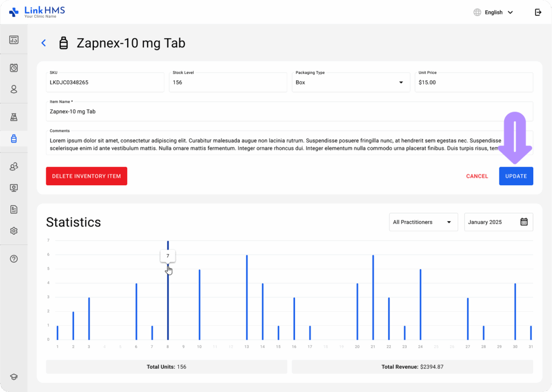The image size is (552, 392).
Task: Click the Delete Inventory Item button
Action: tap(86, 176)
